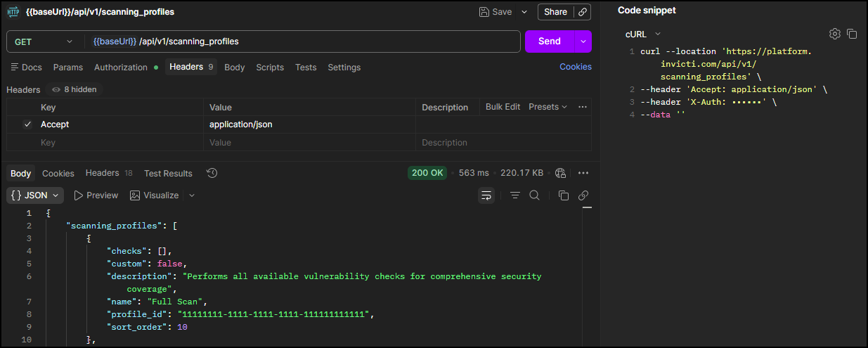Click Bulk Edit
This screenshot has height=348, width=868.
(503, 107)
